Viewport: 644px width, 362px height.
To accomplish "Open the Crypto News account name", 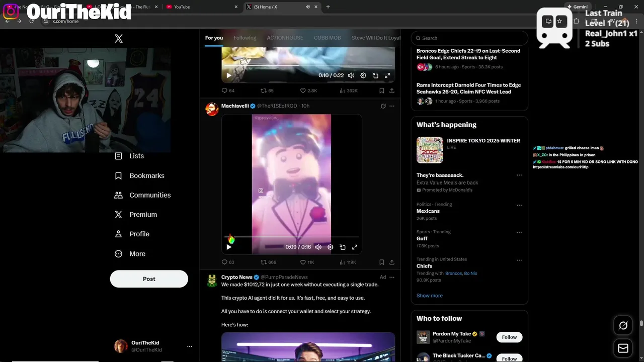I will (x=236, y=277).
